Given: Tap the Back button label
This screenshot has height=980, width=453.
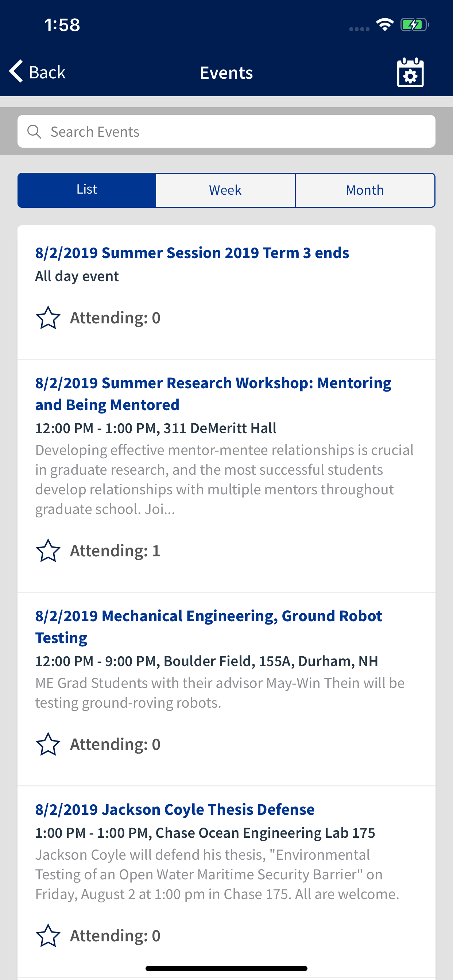Looking at the screenshot, I should coord(47,72).
